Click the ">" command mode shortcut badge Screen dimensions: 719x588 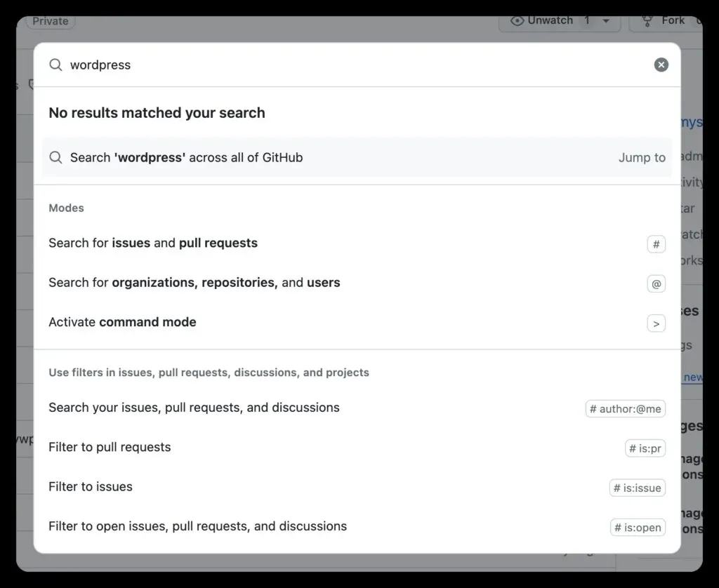point(656,323)
